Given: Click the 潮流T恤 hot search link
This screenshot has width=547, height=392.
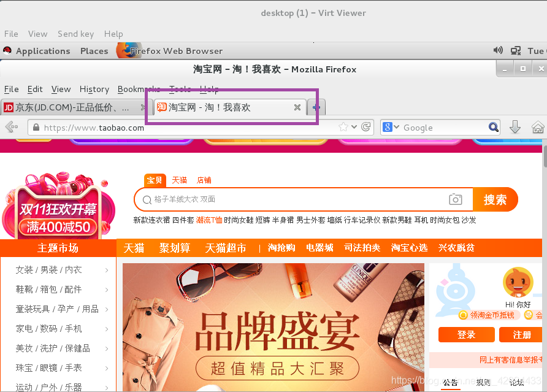Looking at the screenshot, I should (209, 220).
